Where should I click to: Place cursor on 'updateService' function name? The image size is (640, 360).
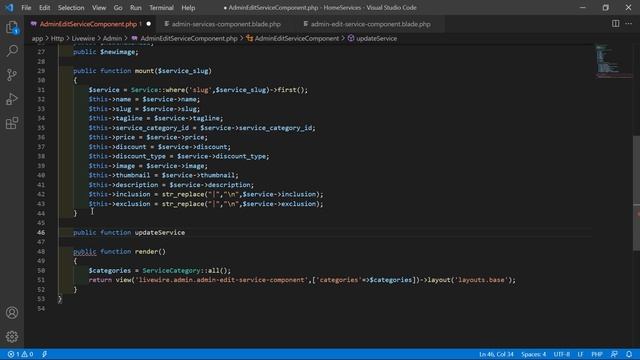pyautogui.click(x=160, y=232)
